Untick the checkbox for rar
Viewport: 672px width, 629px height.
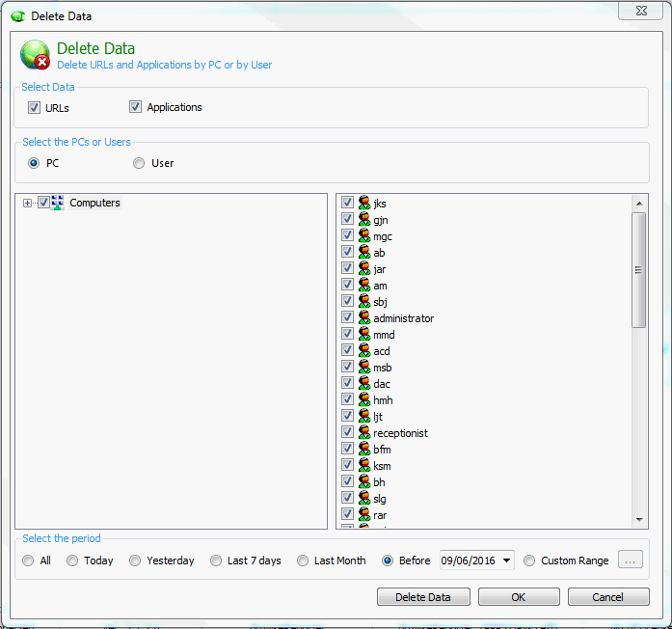(x=347, y=513)
